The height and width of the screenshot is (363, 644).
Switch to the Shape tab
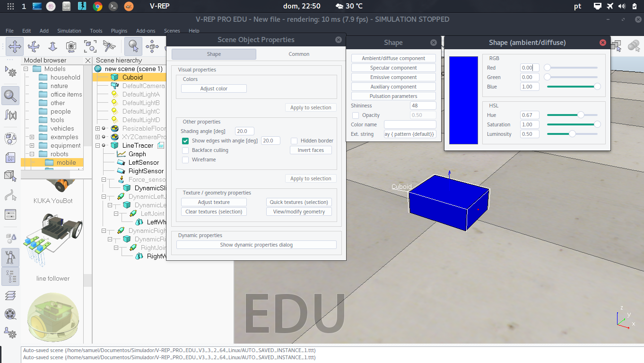click(214, 54)
